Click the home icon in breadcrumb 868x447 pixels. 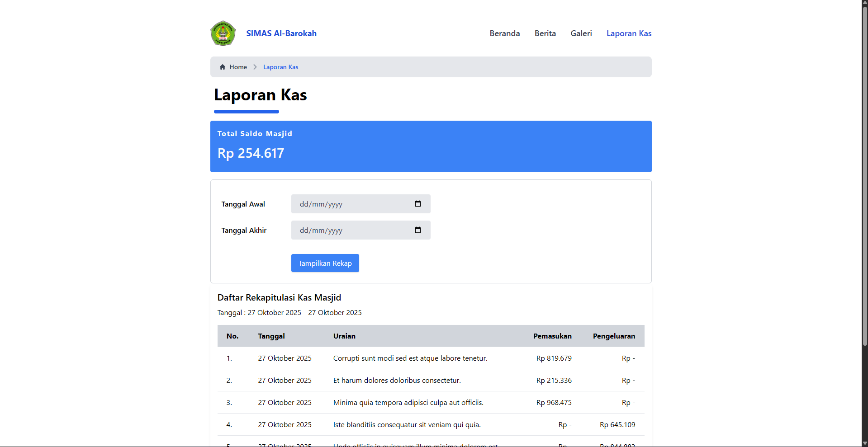pos(223,67)
